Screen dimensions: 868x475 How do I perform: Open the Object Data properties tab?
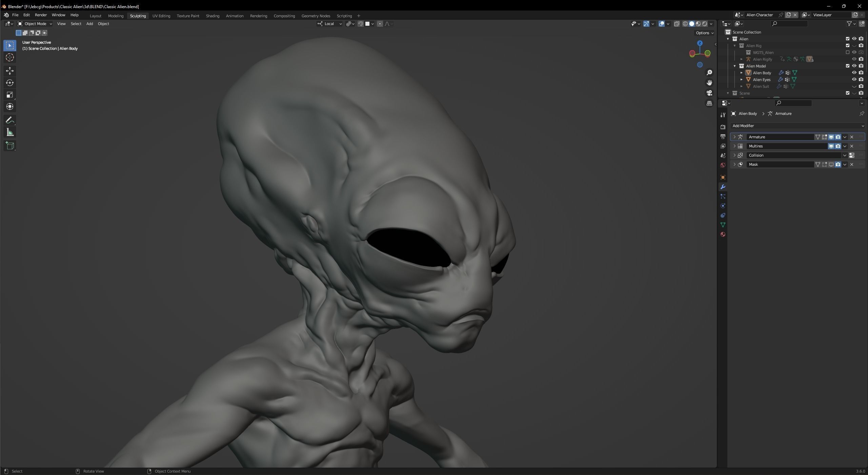pyautogui.click(x=723, y=225)
